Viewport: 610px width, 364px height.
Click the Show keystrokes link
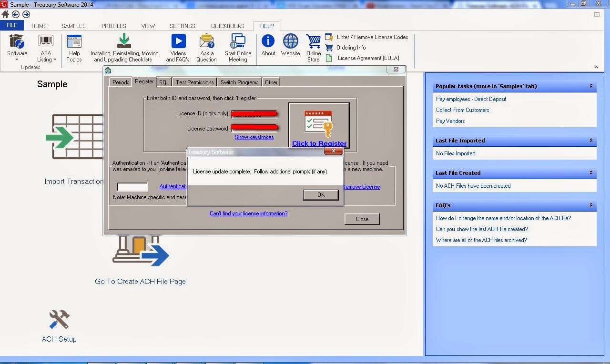254,137
